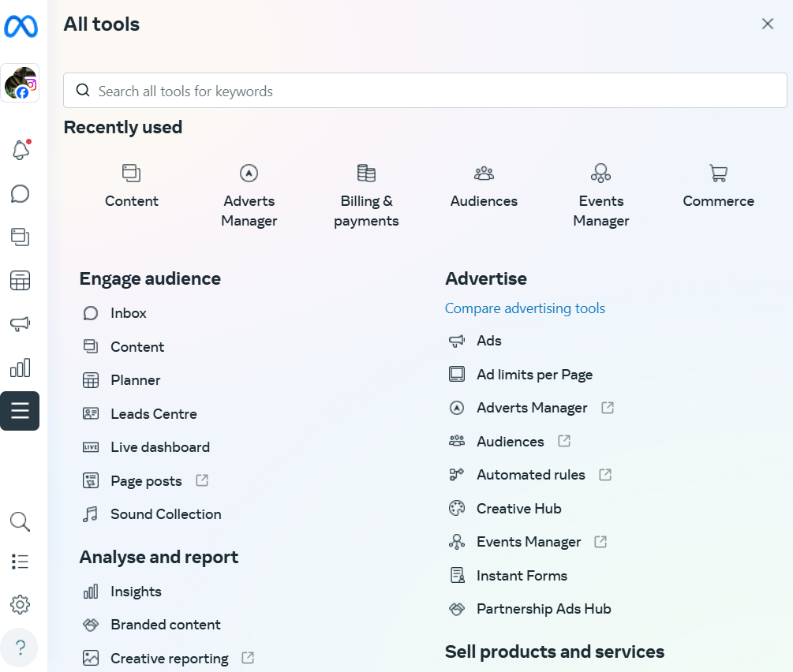The height and width of the screenshot is (672, 793).
Task: Click the help question mark icon
Action: pyautogui.click(x=20, y=648)
